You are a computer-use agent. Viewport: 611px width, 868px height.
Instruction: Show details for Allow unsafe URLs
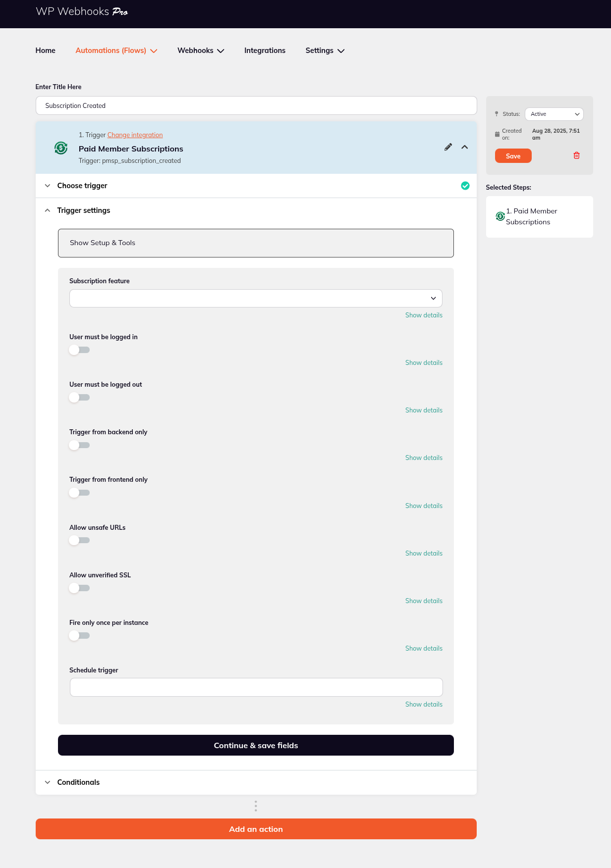pyautogui.click(x=424, y=554)
